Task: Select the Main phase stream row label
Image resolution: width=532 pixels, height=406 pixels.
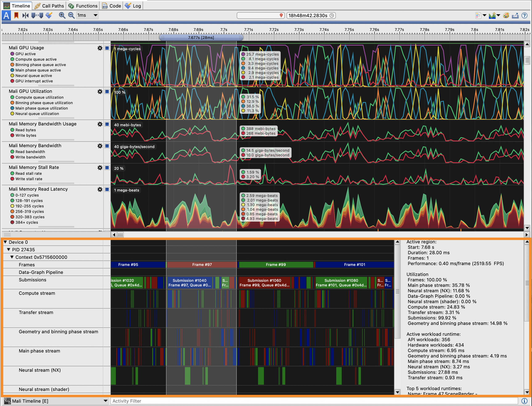Action: [x=39, y=351]
